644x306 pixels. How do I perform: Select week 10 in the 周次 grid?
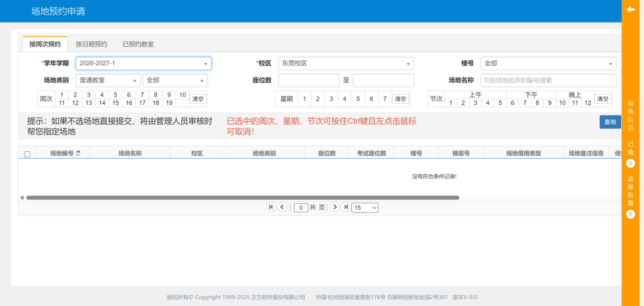point(183,95)
